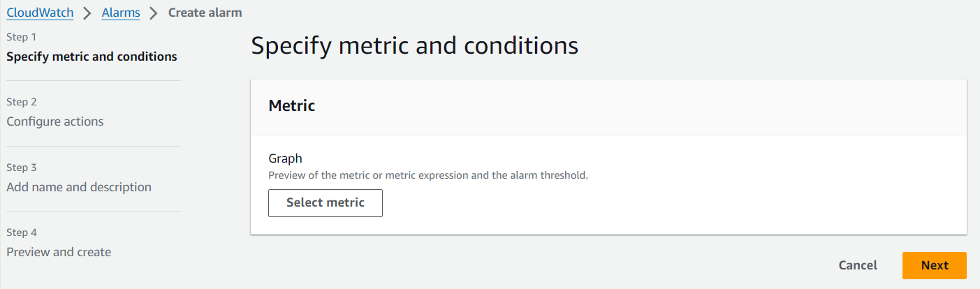Click the large page heading title

tap(414, 46)
